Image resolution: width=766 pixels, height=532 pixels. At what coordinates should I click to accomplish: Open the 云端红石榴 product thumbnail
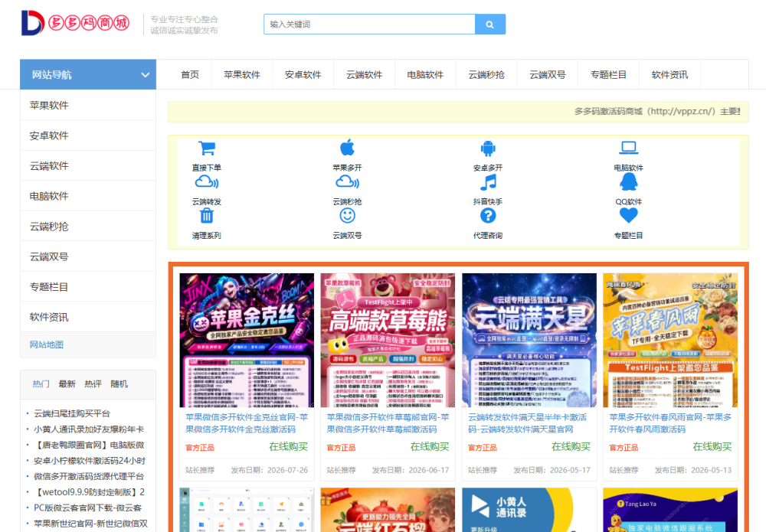point(388,510)
